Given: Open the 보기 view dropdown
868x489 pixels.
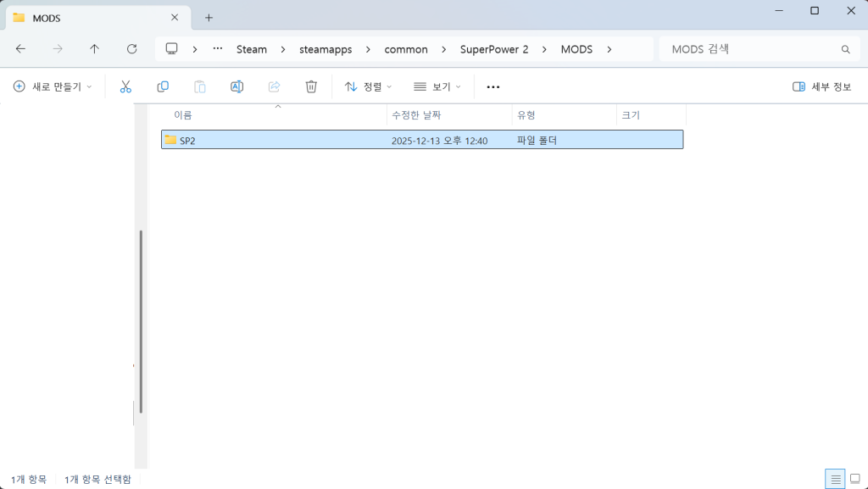Looking at the screenshot, I should tap(437, 86).
